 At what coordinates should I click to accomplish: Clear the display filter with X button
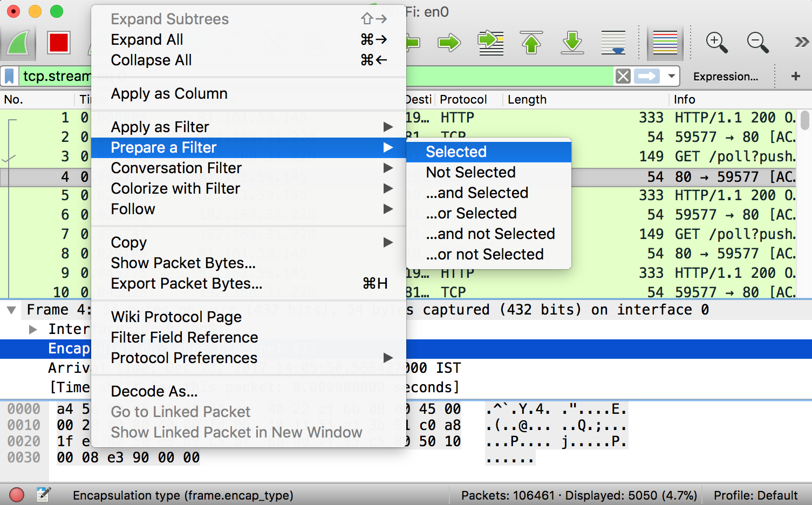[623, 76]
